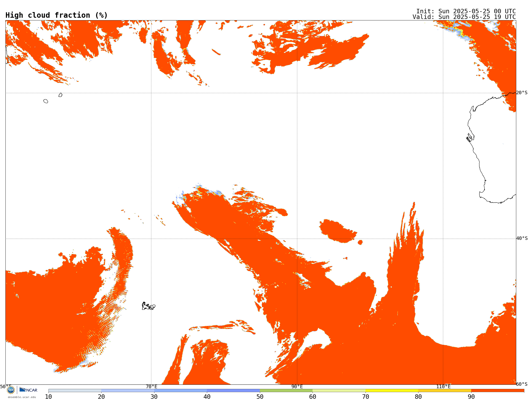Click the Mauritius island outline near 20°S
Screen dimensions: 532x400
point(60,95)
